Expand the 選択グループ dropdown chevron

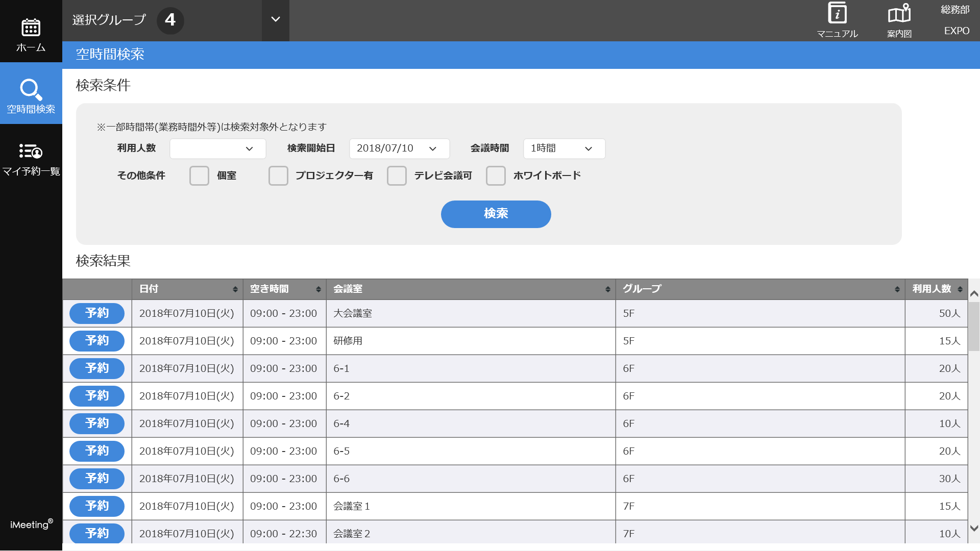click(276, 20)
